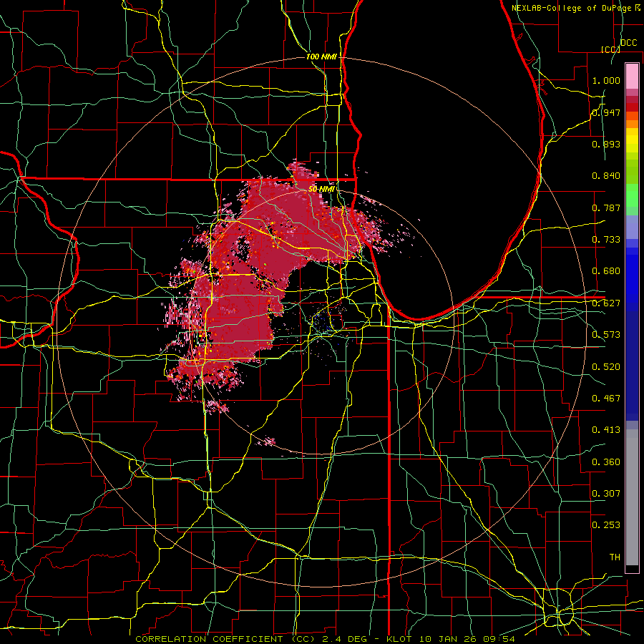Select the 0.467 scale value
The image size is (644, 644).
[606, 399]
